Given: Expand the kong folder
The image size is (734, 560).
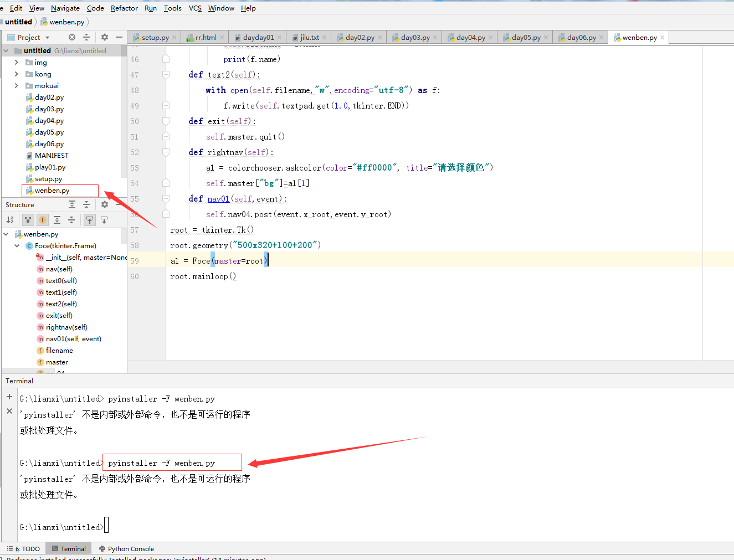Looking at the screenshot, I should pyautogui.click(x=17, y=74).
